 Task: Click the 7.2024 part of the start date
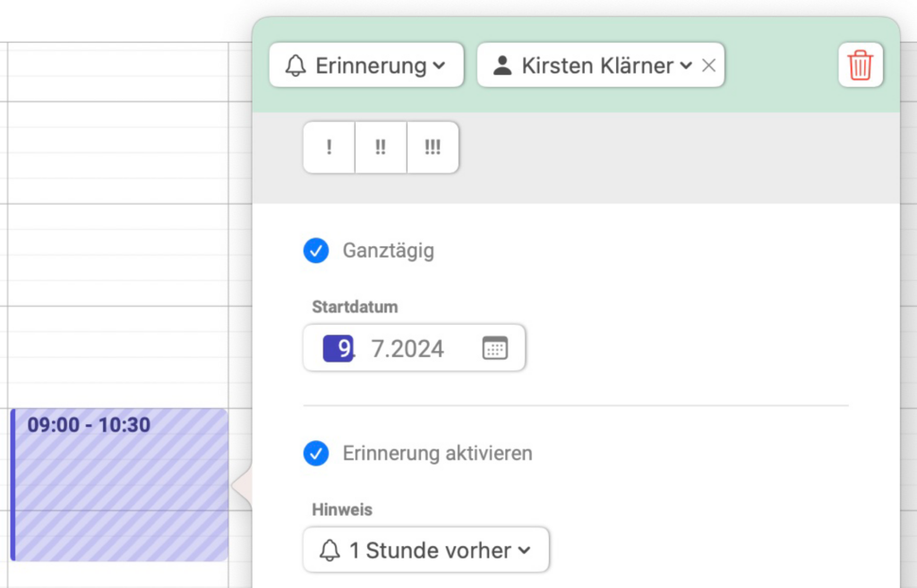click(x=407, y=349)
